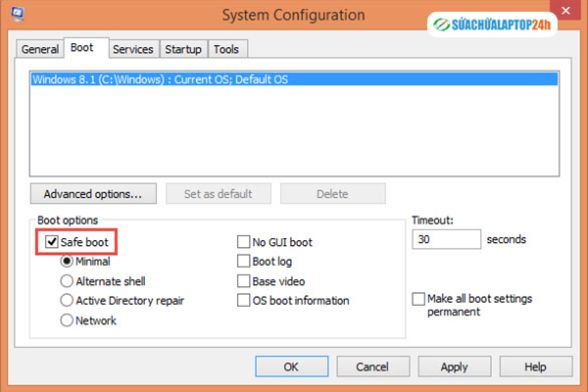Viewport: 588px width, 392px height.
Task: Open Help for System Configuration
Action: (x=536, y=367)
